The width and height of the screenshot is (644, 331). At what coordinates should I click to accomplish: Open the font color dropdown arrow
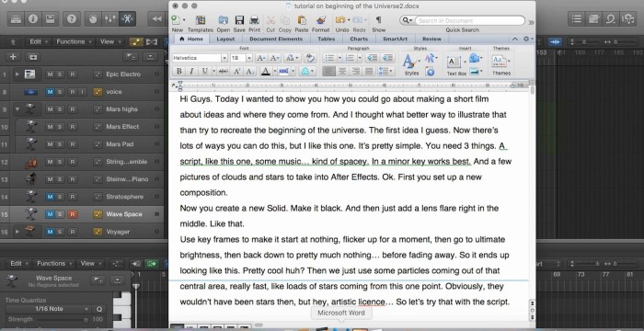[275, 71]
